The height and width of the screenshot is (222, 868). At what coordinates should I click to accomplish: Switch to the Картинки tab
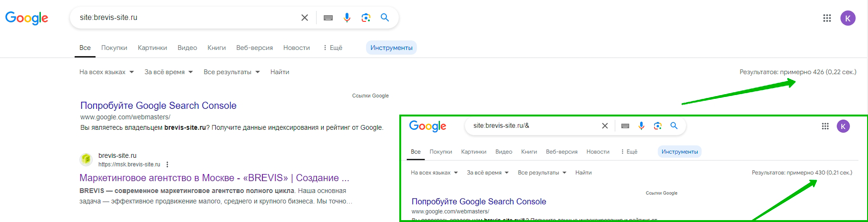tap(152, 48)
